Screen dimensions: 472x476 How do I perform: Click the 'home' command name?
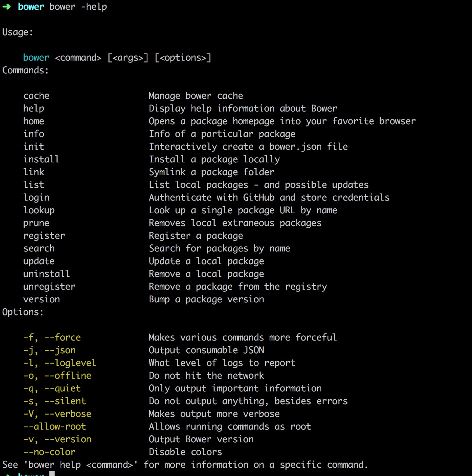[34, 121]
